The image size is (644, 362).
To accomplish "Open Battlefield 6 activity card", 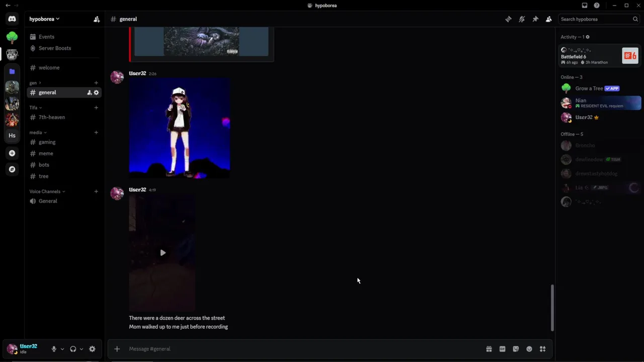I will tap(600, 56).
